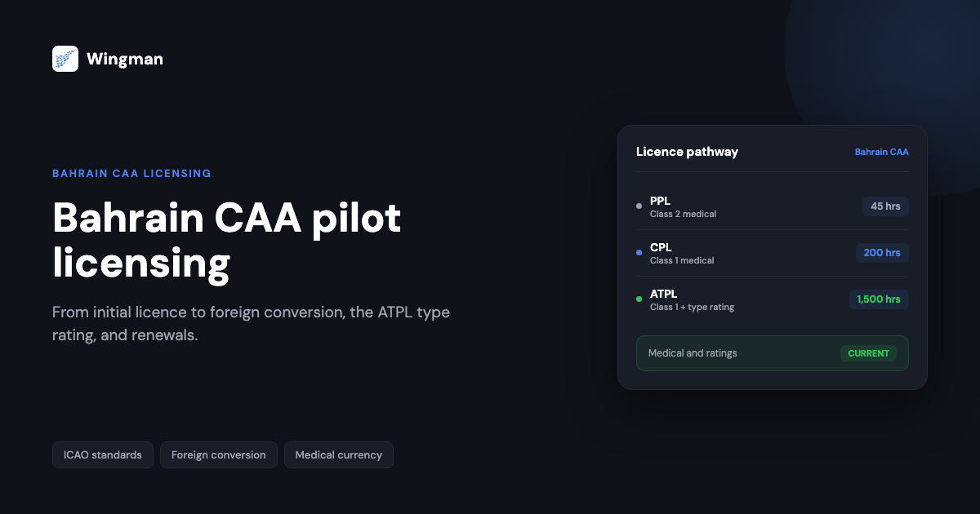Click the Bahrain CAA pilot licensing headline

227,241
